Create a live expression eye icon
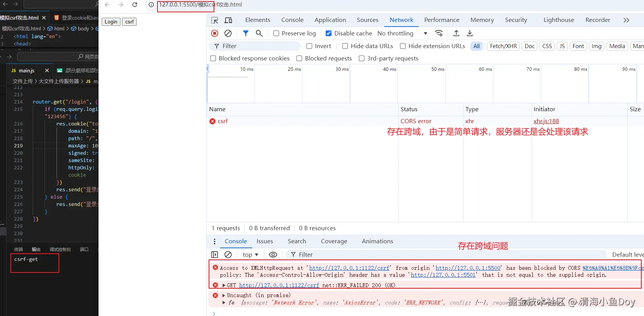 click(x=273, y=255)
